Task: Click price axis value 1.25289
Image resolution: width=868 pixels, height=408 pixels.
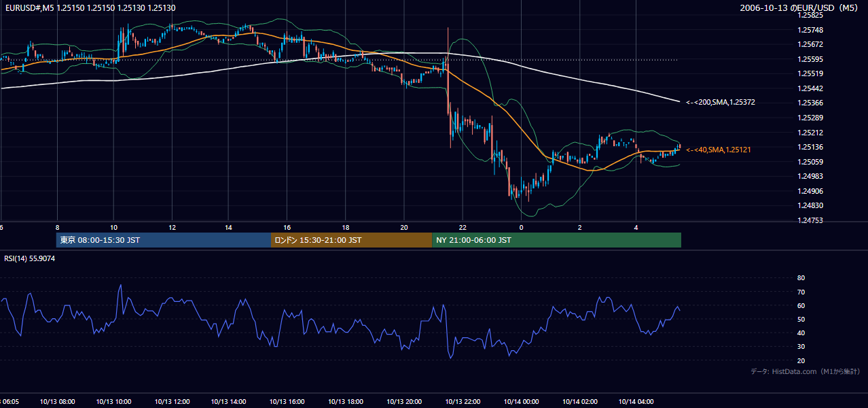Action: click(809, 118)
